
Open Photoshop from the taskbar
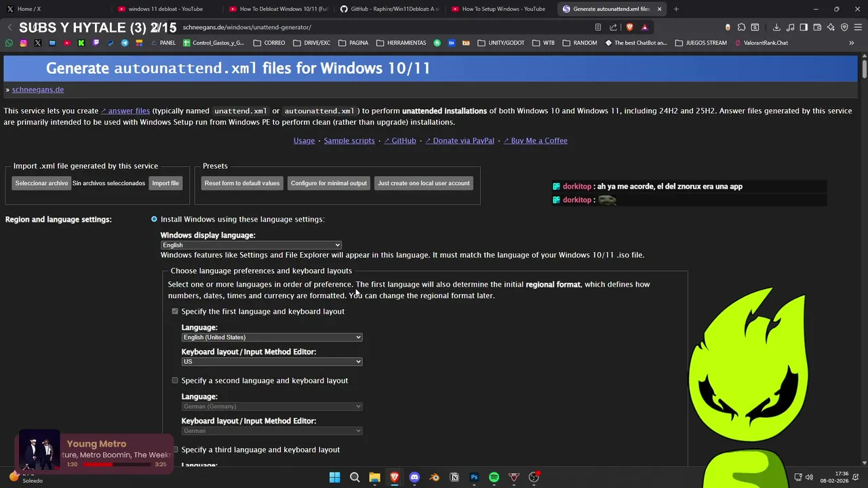474,477
